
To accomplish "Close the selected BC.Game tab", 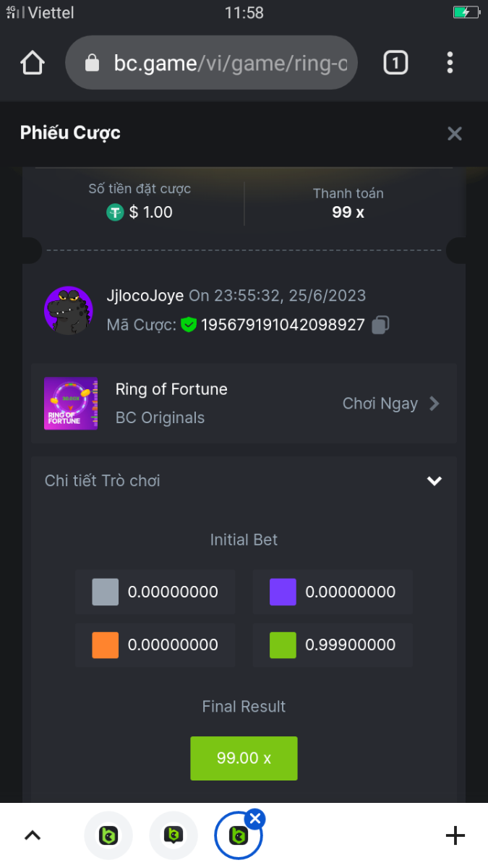I will pos(255,819).
